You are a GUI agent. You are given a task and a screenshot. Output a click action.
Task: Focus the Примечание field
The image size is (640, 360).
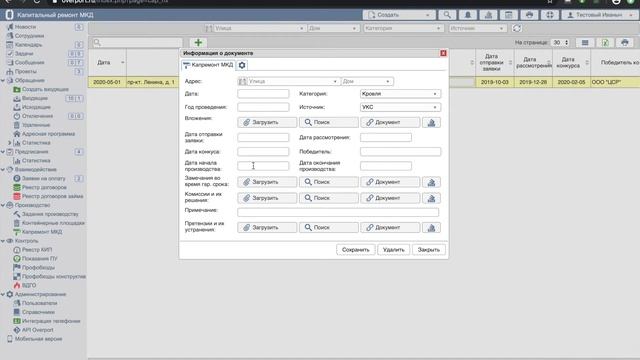coord(338,212)
